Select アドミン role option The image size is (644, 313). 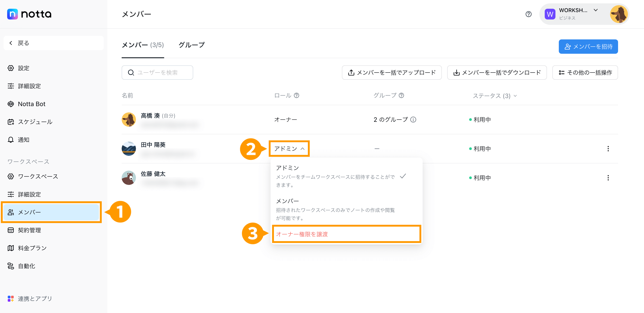[x=346, y=176]
